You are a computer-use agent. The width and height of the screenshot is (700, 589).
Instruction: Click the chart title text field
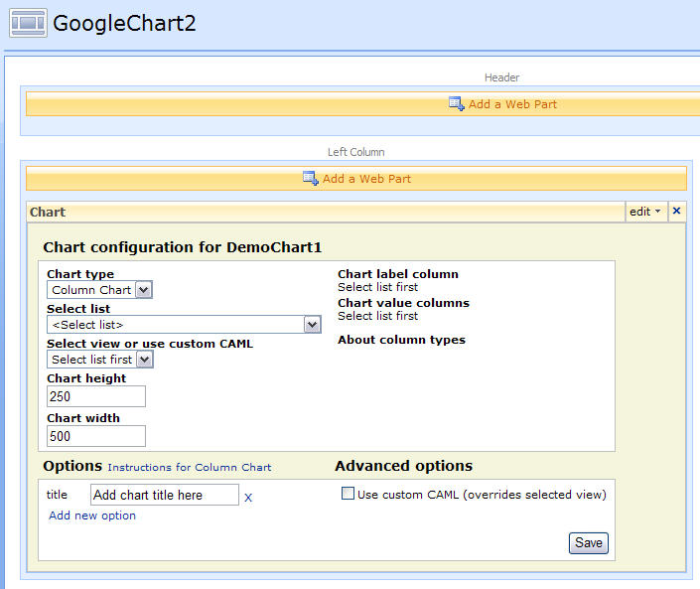point(164,495)
